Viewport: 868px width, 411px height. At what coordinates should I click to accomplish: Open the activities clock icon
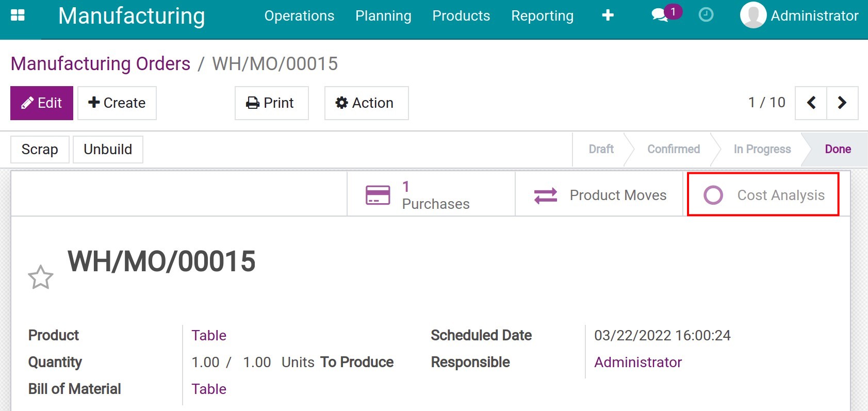coord(706,15)
